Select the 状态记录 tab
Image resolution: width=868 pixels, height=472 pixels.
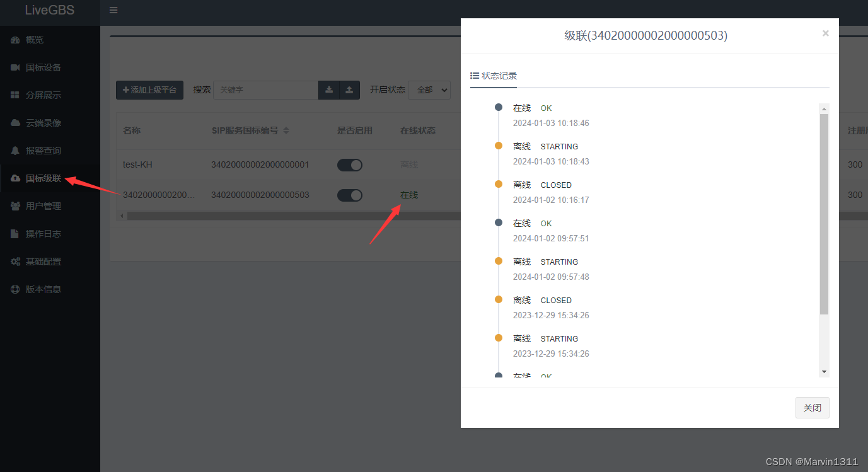494,76
